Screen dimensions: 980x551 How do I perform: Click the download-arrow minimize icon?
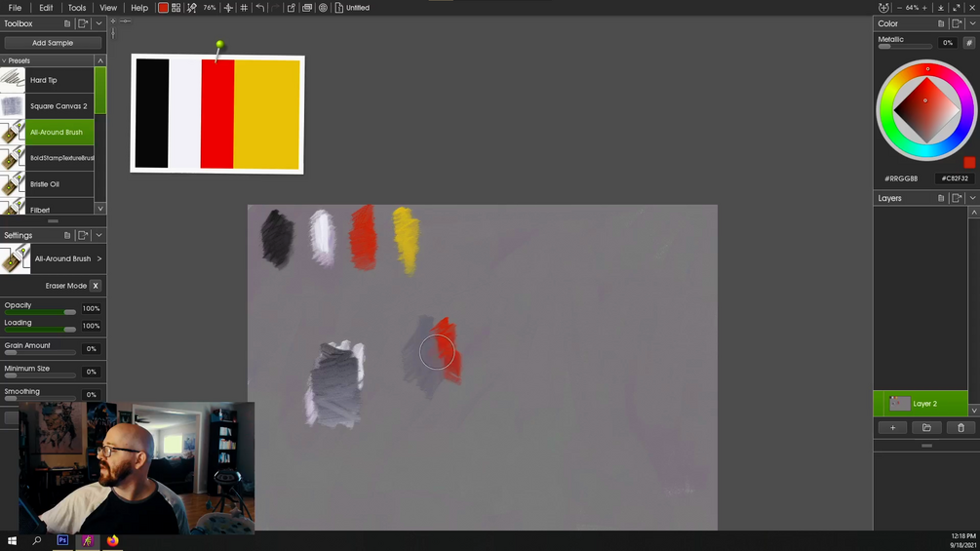pos(941,8)
